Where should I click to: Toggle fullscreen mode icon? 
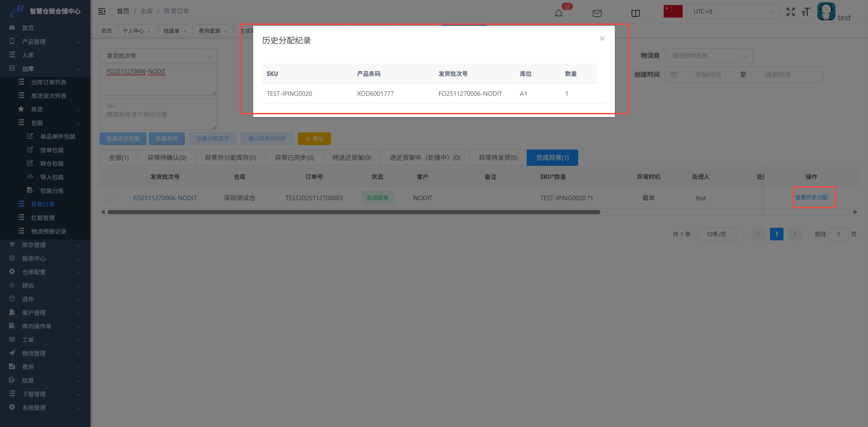pyautogui.click(x=790, y=12)
